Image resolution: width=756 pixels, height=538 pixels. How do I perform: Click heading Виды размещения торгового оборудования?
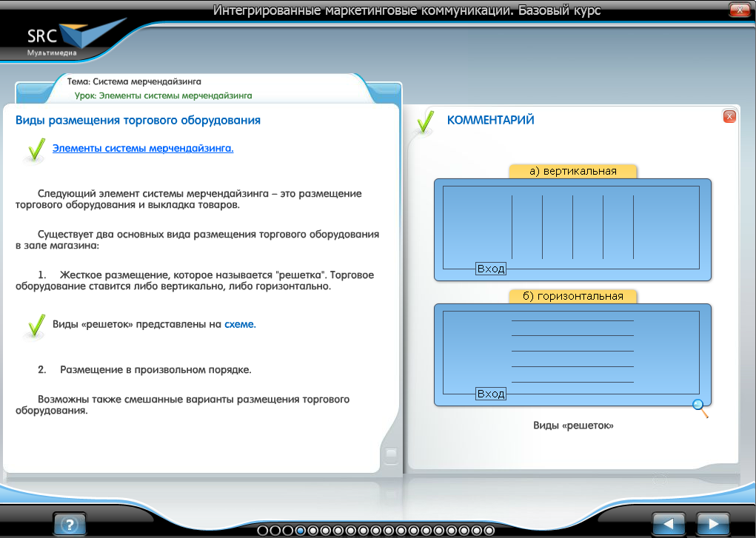(x=138, y=120)
